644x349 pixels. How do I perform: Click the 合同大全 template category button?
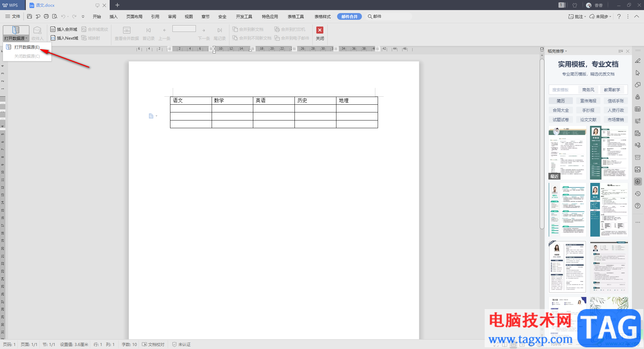pyautogui.click(x=561, y=110)
